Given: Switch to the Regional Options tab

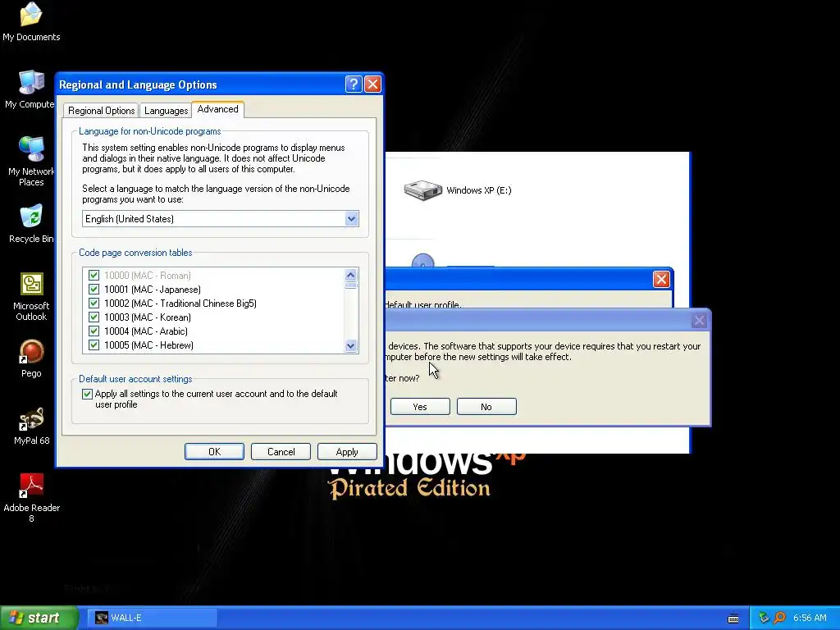Looking at the screenshot, I should point(101,111).
